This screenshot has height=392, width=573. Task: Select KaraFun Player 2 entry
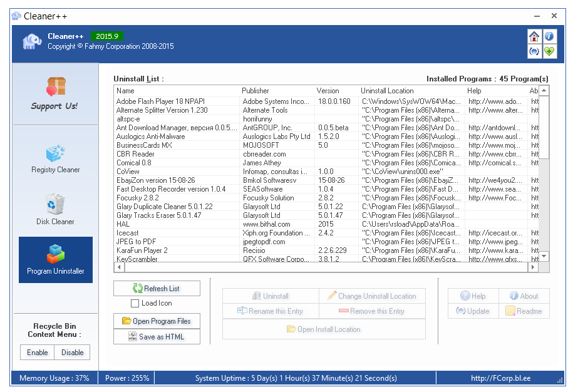tap(326, 250)
